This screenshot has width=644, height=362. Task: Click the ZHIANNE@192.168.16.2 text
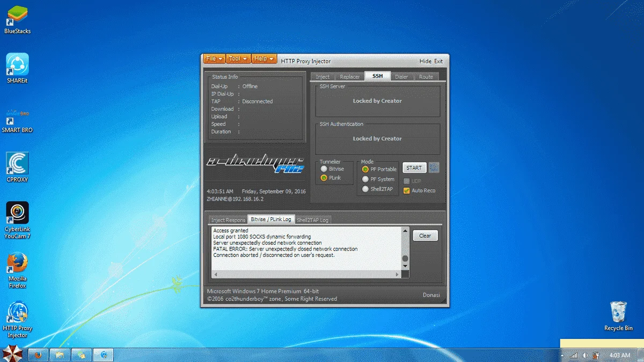point(235,198)
